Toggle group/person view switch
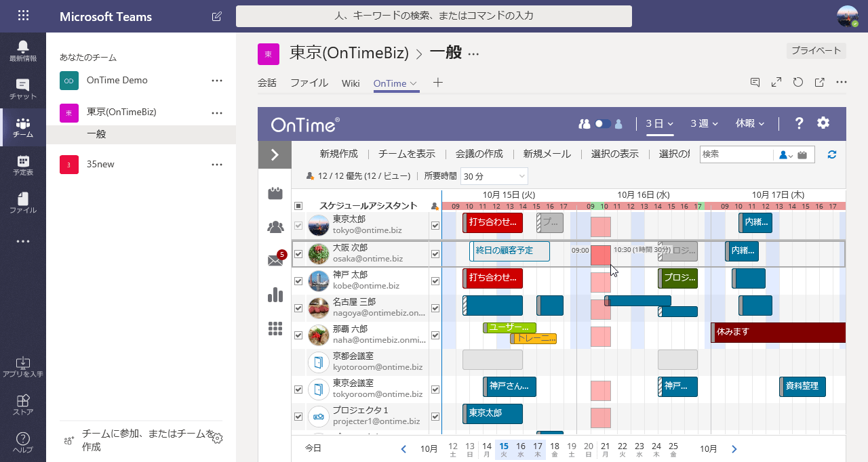The image size is (868, 462). (x=602, y=124)
